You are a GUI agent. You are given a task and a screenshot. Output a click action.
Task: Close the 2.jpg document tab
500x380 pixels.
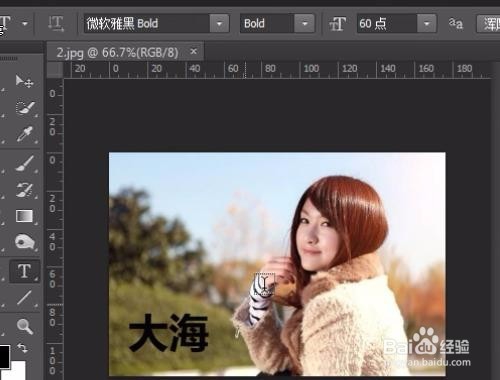point(193,52)
